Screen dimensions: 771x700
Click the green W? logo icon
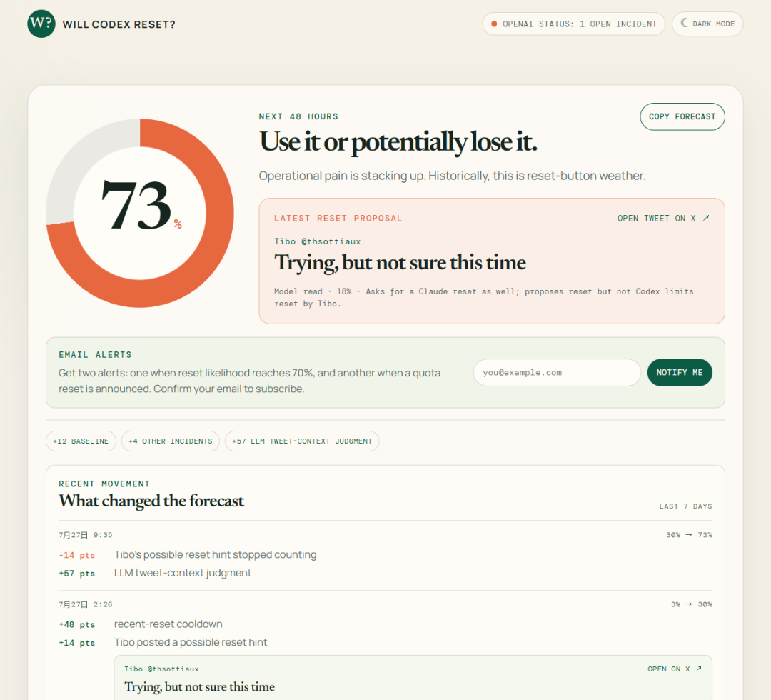click(x=41, y=24)
